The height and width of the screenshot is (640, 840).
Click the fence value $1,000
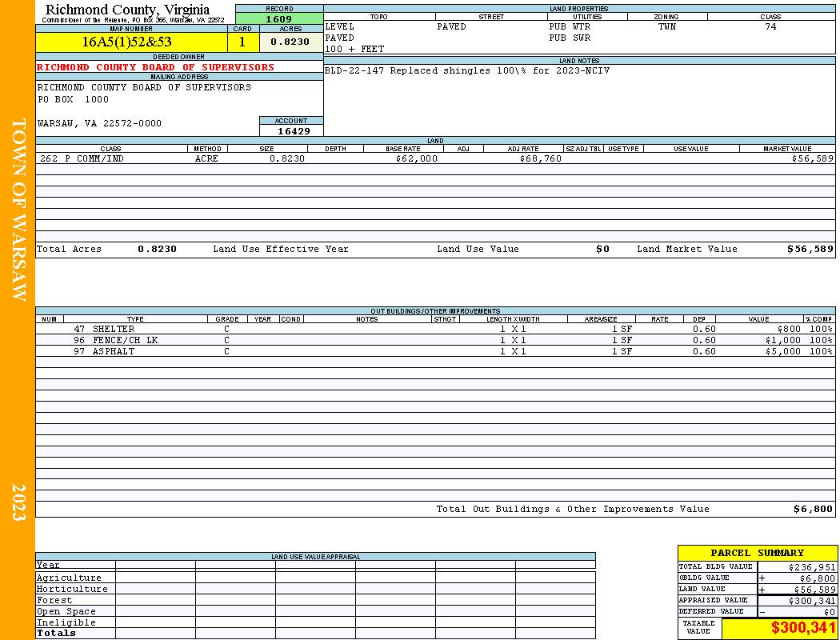coord(782,340)
